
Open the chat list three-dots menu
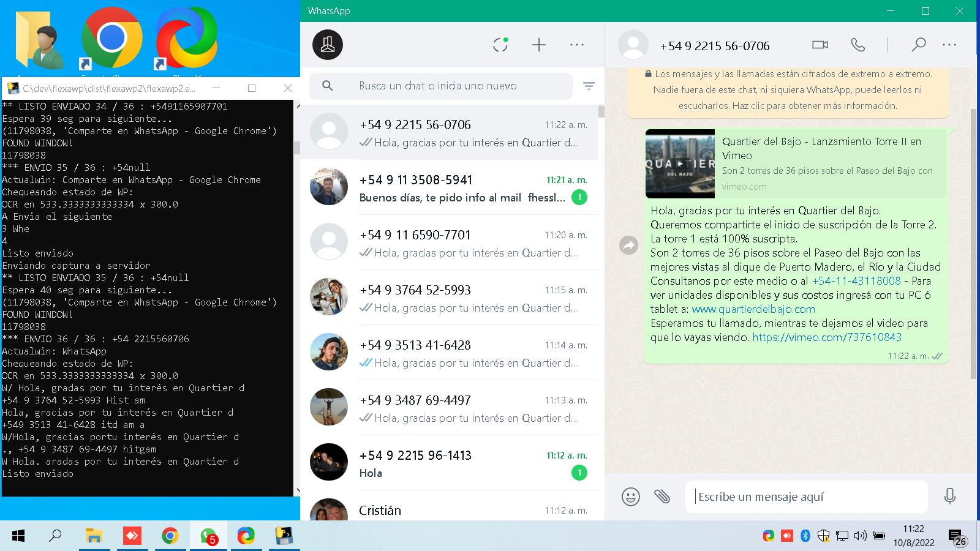(x=577, y=45)
